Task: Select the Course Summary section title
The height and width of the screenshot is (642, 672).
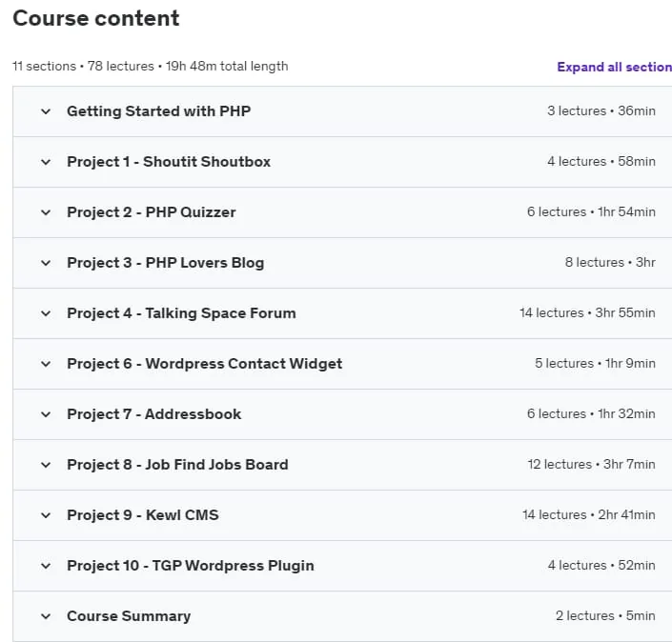Action: (x=129, y=616)
